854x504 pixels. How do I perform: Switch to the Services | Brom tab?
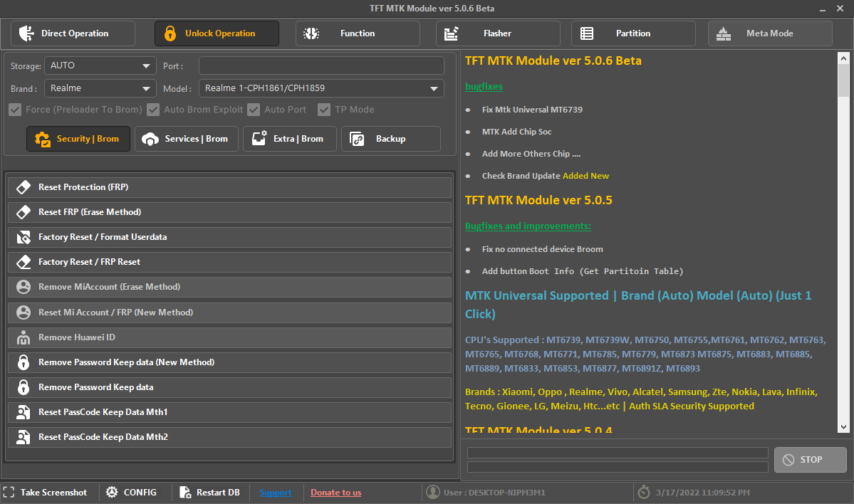tap(186, 139)
